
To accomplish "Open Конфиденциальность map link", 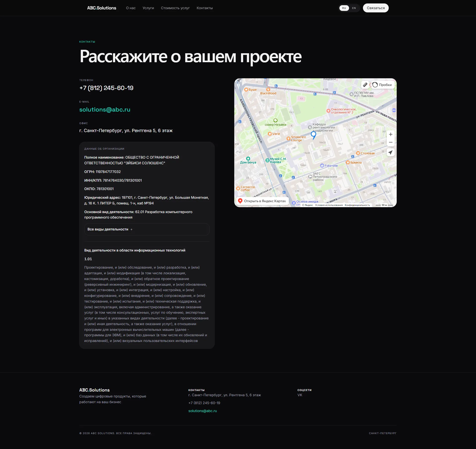I will (357, 205).
